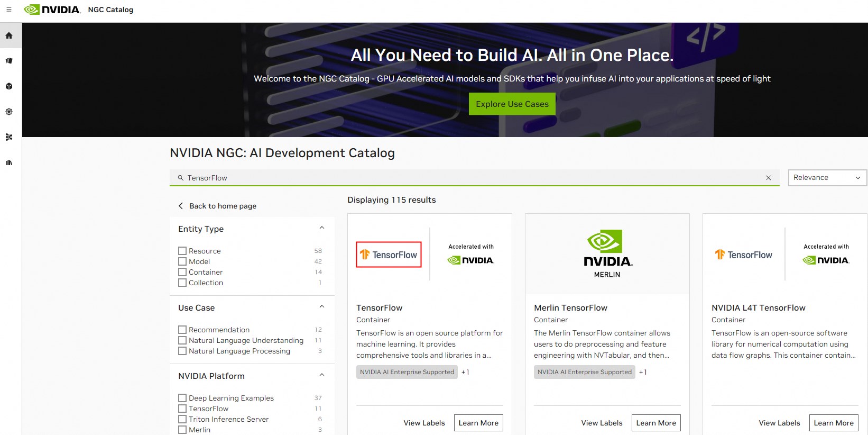Viewport: 868px width, 435px height.
Task: Open the TensorFlow card title
Action: pyautogui.click(x=379, y=308)
